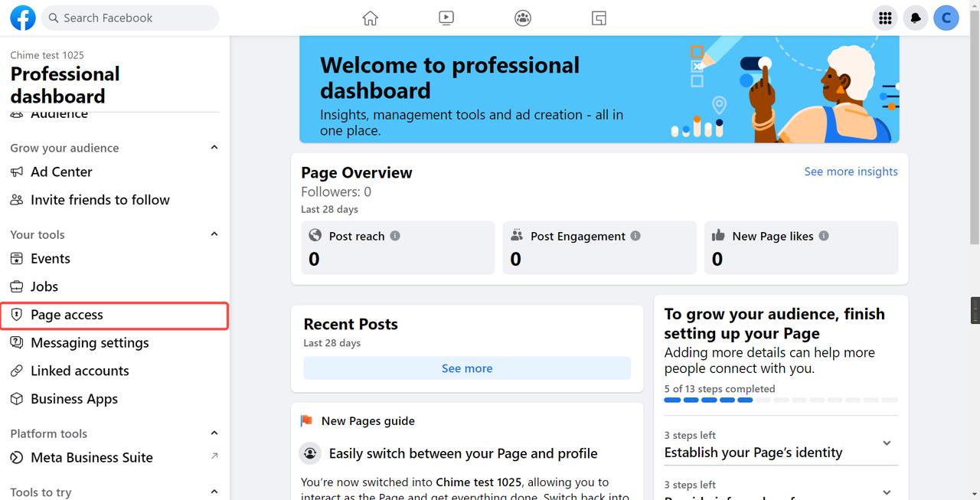Click the Search Facebook input field
This screenshot has height=500, width=980.
coord(130,18)
